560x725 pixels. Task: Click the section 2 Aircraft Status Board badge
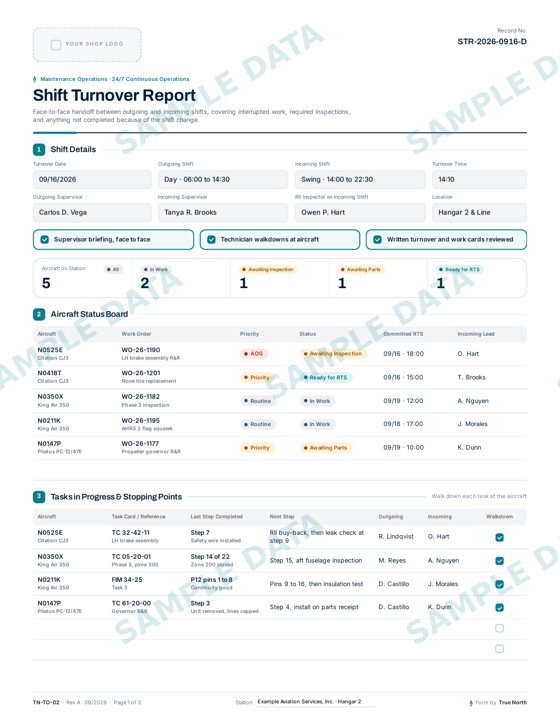tap(39, 314)
